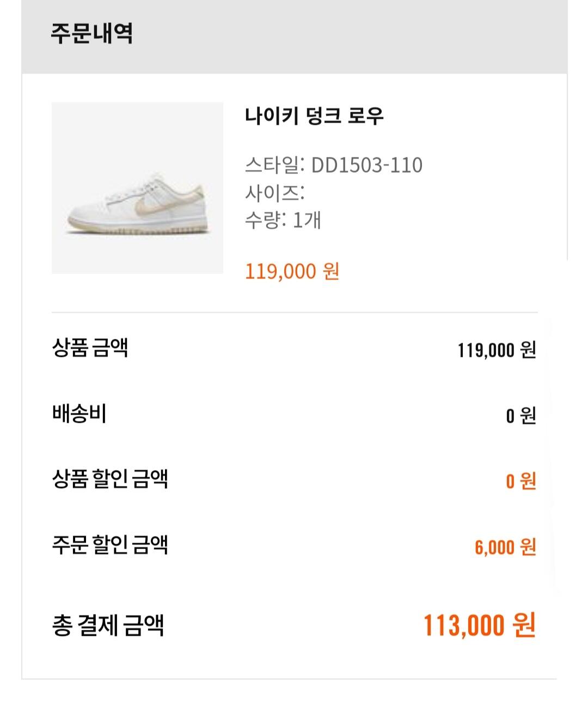Screen dimensions: 588x705
Task: Click the orange 119,000 원 product price
Action: [292, 271]
